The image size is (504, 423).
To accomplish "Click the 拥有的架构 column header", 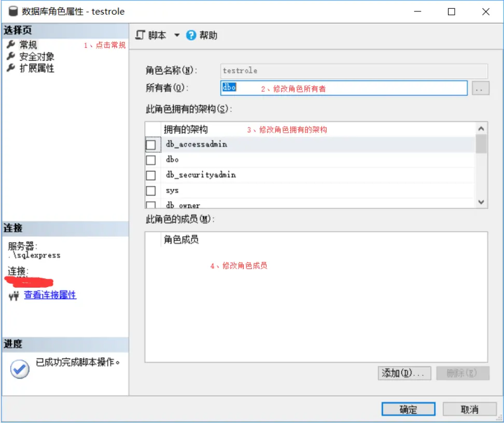I will click(x=186, y=130).
